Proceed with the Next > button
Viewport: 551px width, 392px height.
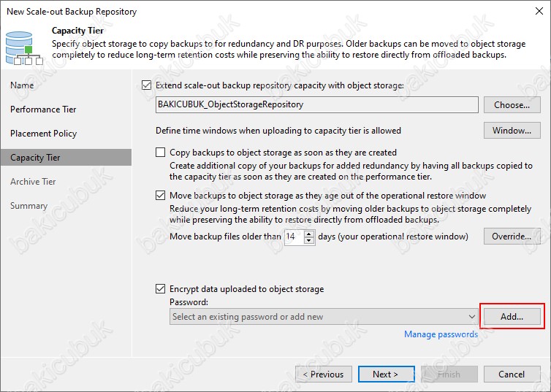[x=386, y=374]
